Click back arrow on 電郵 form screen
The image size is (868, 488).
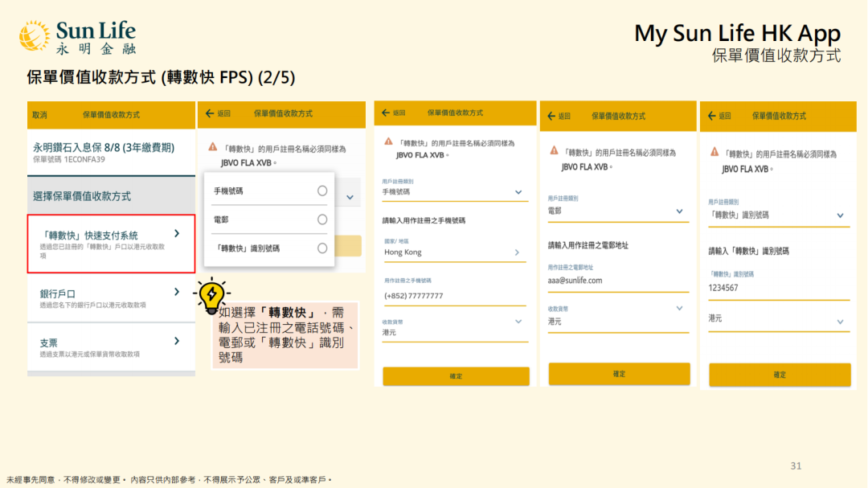coord(551,116)
